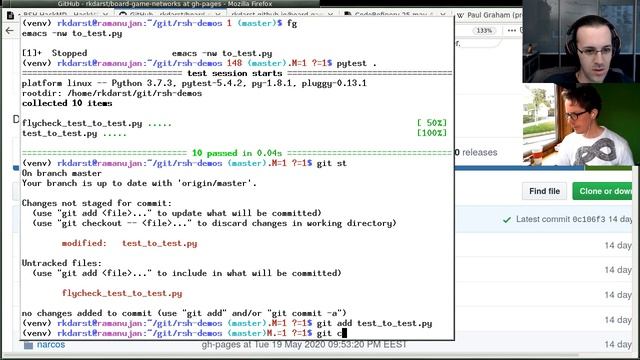The width and height of the screenshot is (640, 360).
Task: Click the narcos folder icon
Action: pos(28,345)
